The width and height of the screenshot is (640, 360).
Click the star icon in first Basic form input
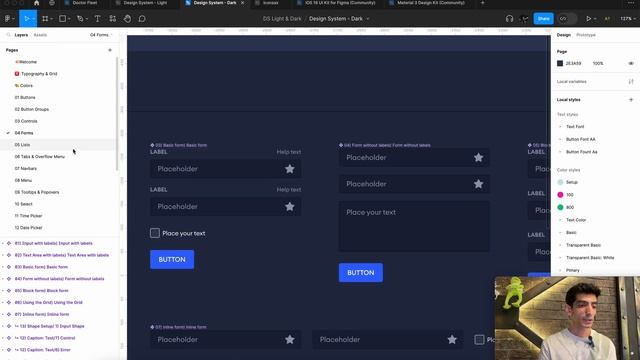290,169
